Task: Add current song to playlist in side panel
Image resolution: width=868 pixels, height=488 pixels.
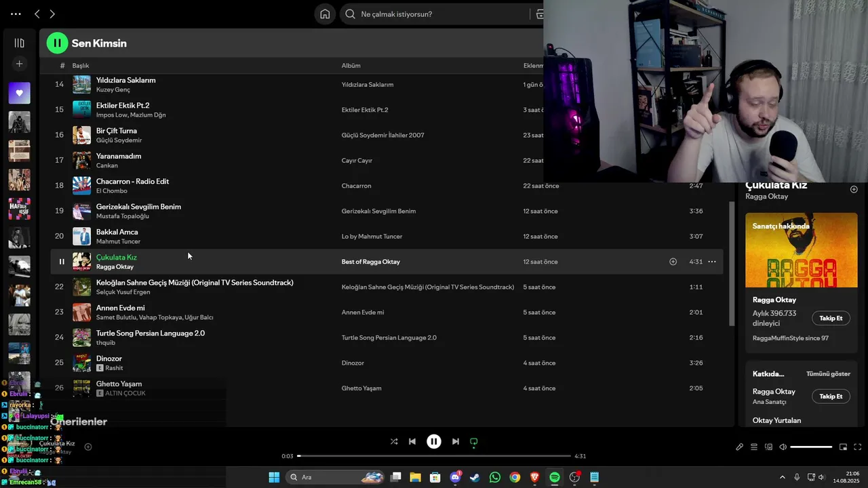Action: pyautogui.click(x=854, y=190)
